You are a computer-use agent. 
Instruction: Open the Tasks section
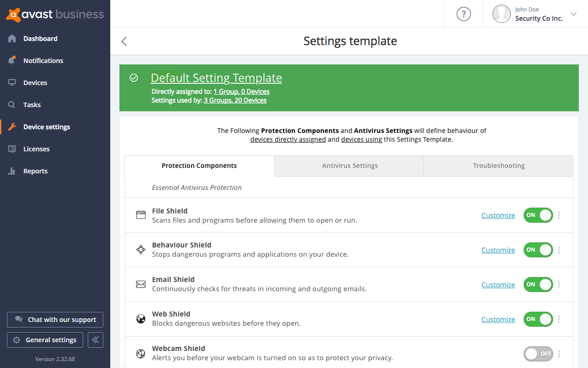pos(32,104)
